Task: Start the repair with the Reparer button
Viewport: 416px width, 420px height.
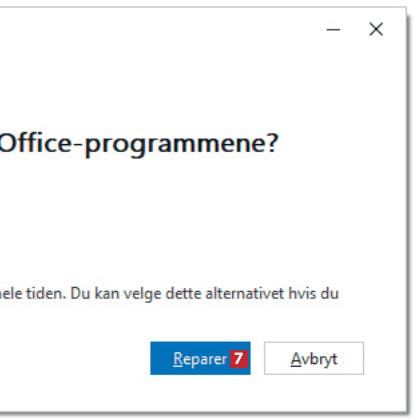Action: pos(200,358)
